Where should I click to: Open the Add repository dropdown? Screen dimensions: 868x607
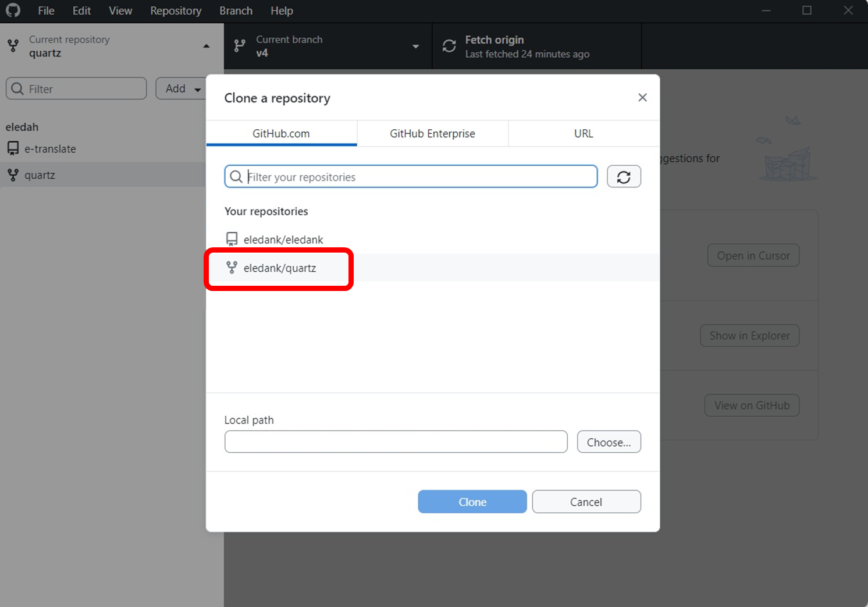(x=182, y=88)
